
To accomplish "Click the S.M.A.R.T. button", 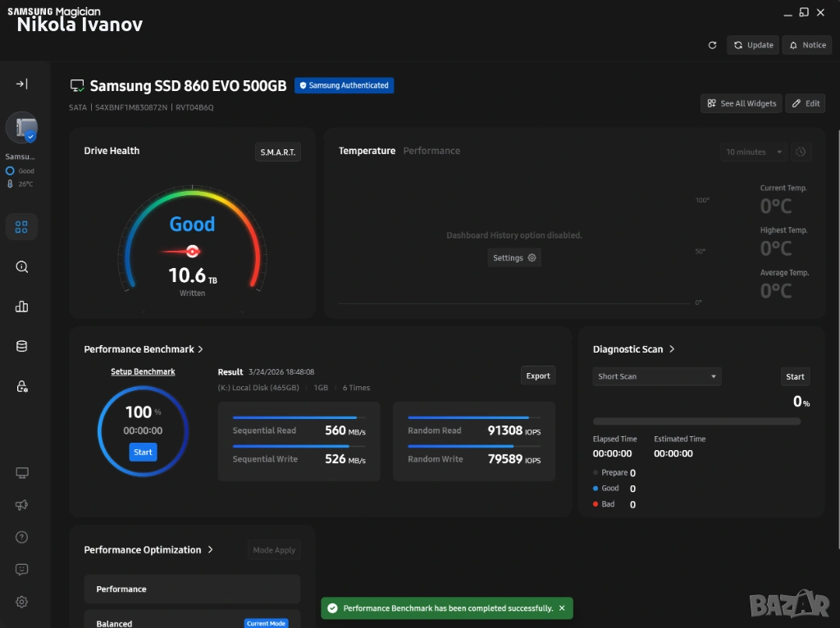I will pos(278,152).
